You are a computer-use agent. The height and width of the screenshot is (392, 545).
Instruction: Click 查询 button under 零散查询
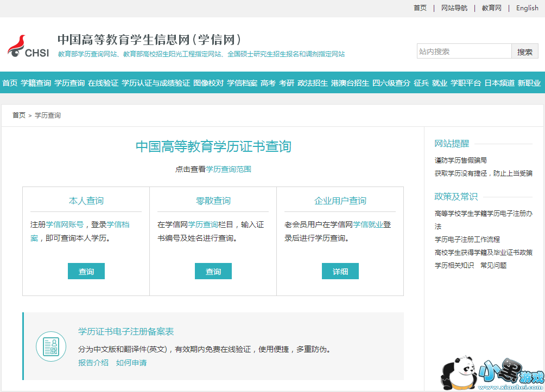(213, 271)
